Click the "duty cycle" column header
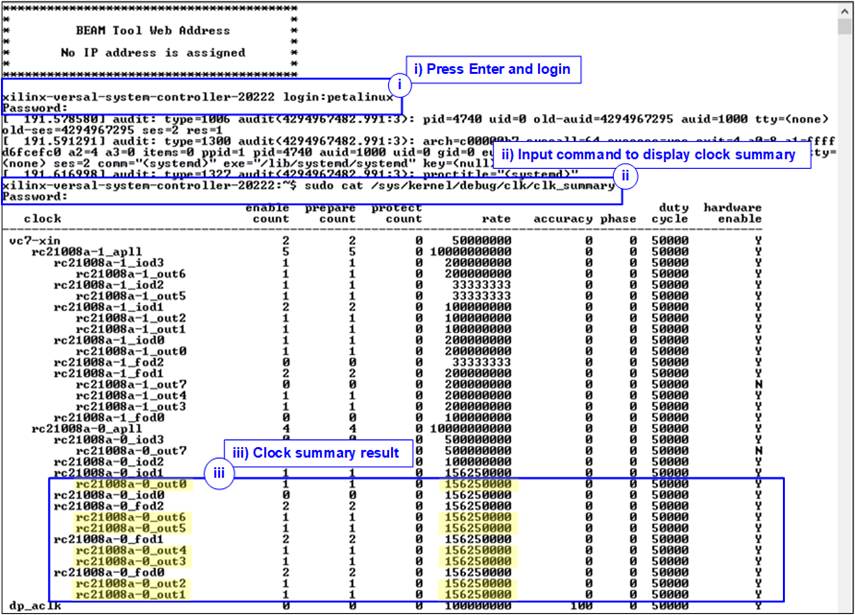The height and width of the screenshot is (615, 855). 670,213
